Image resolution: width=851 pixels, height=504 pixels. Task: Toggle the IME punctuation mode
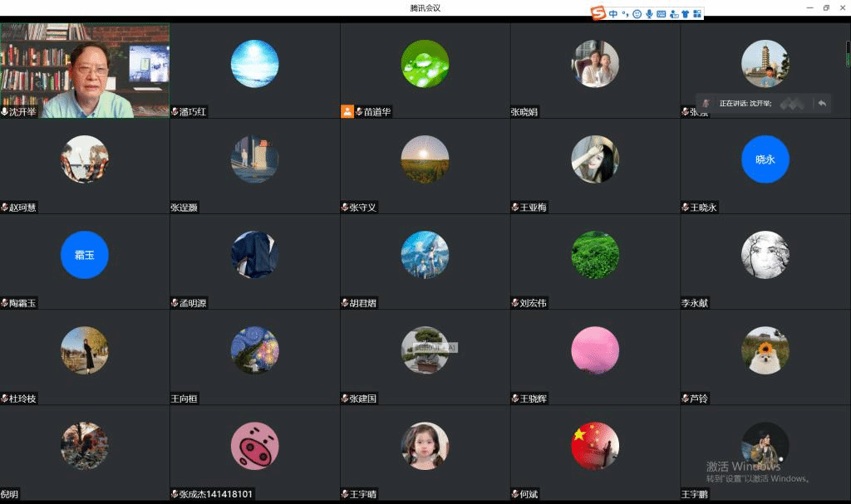(625, 14)
